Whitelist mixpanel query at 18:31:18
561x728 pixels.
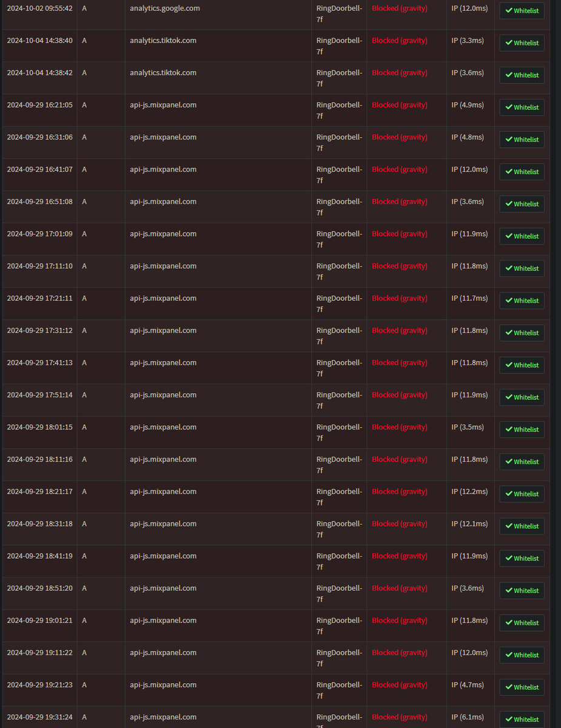coord(522,526)
